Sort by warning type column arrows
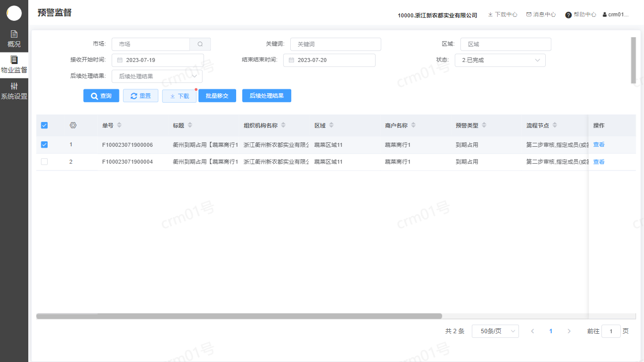644x362 pixels. click(484, 125)
